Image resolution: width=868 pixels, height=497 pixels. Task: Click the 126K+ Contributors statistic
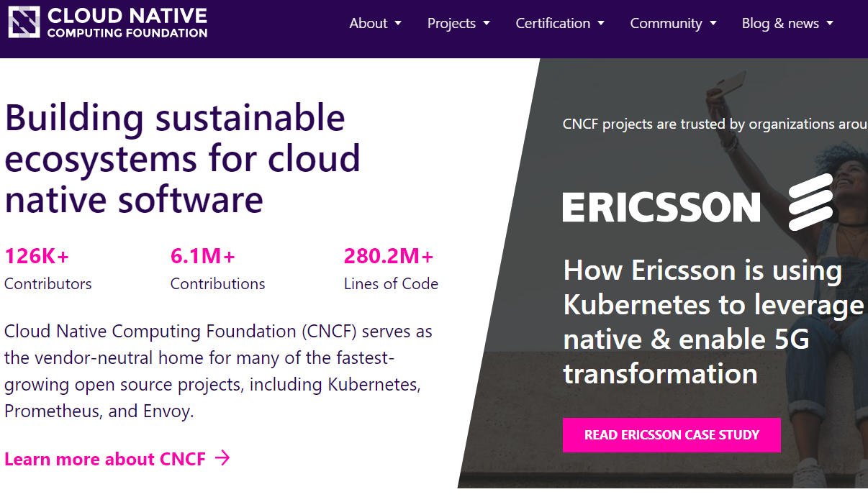click(48, 269)
